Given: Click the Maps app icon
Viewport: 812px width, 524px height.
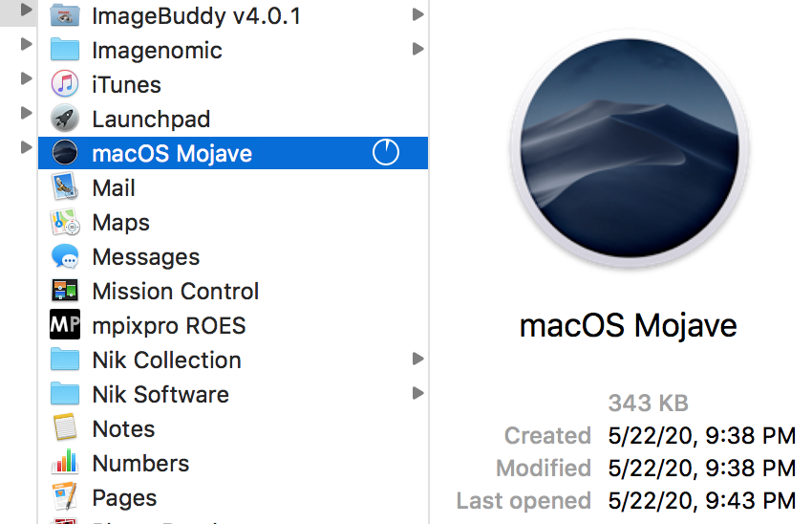Looking at the screenshot, I should coord(65,222).
